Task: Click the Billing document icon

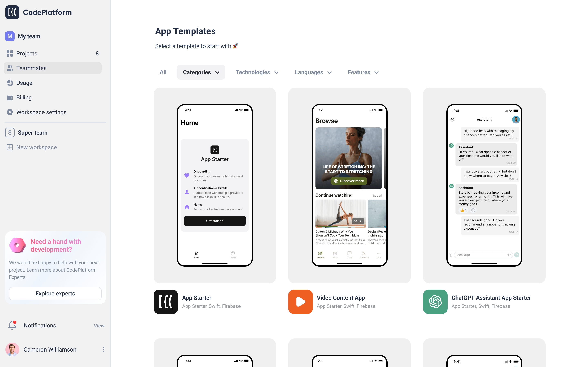Action: [9, 97]
